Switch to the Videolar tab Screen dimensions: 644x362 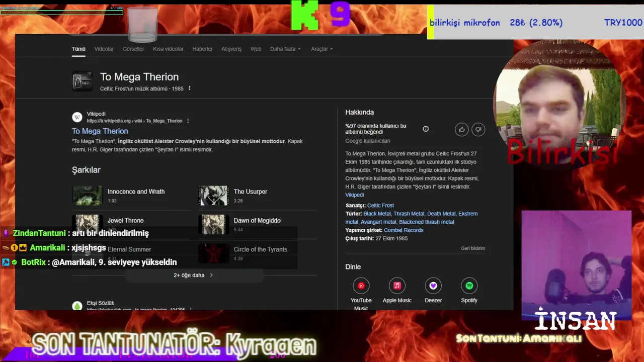[104, 49]
